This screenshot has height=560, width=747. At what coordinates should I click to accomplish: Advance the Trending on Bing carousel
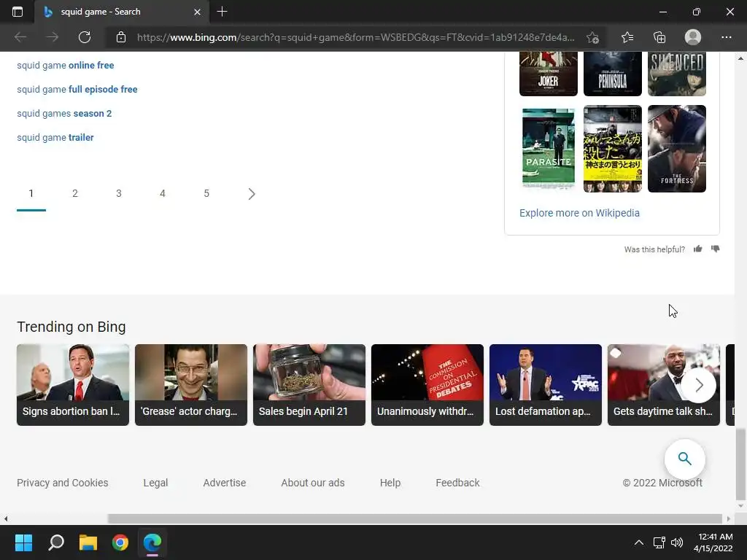tap(698, 385)
